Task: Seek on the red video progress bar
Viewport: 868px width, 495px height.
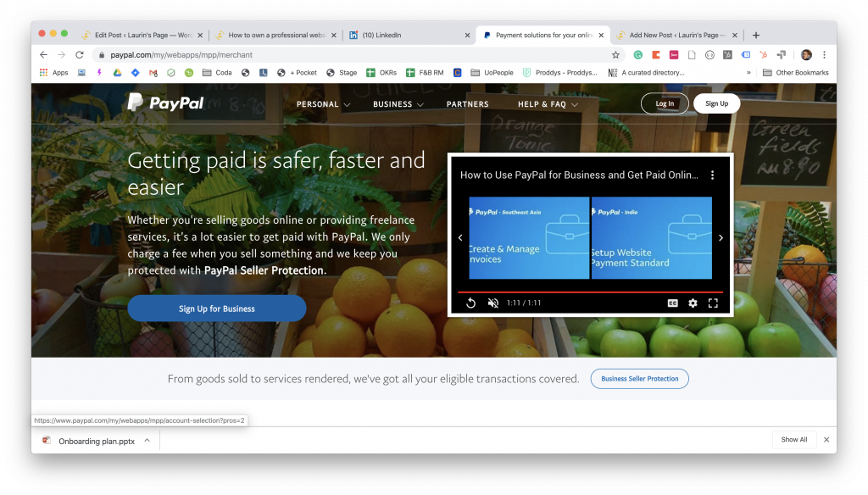Action: 590,292
